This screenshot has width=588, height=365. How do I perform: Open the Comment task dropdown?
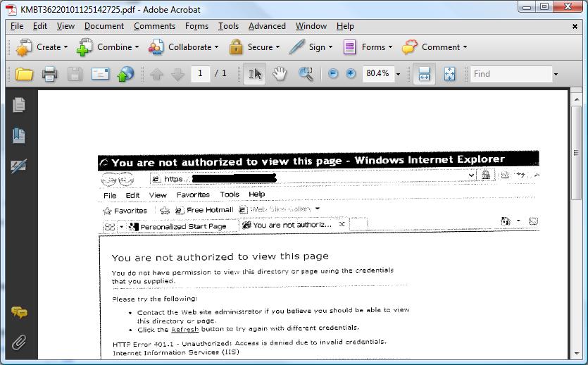[434, 47]
